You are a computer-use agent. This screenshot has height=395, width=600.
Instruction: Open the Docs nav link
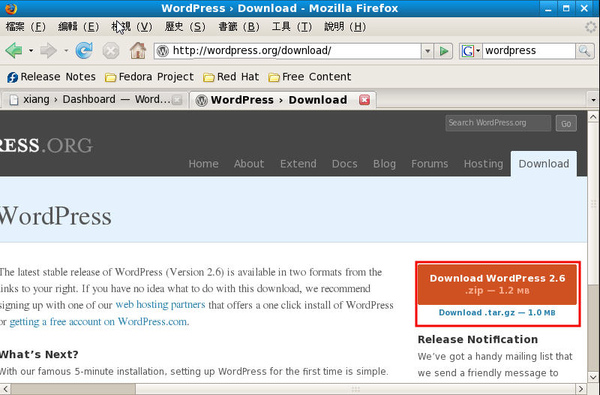click(x=345, y=164)
